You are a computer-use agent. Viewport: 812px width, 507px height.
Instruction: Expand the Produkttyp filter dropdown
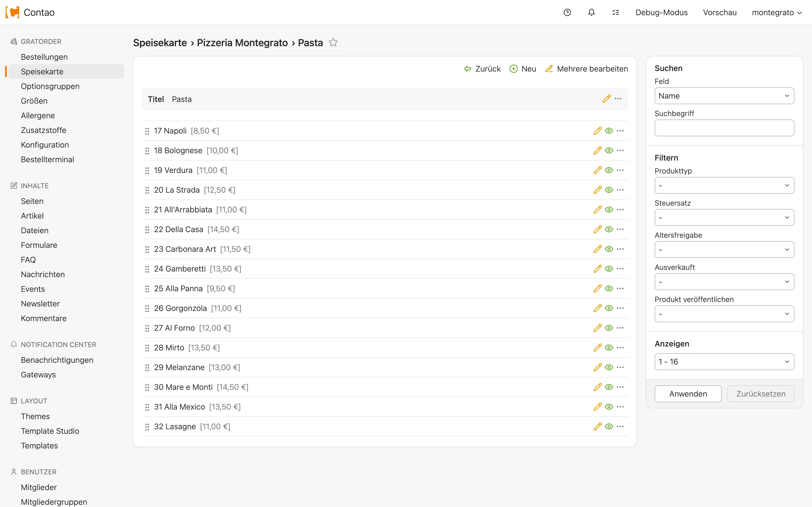pos(724,185)
